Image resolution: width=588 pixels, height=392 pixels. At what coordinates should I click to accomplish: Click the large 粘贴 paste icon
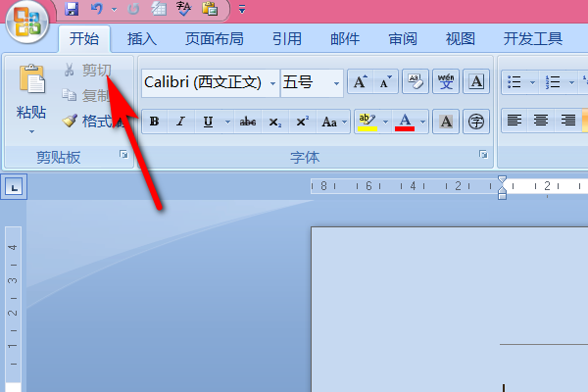pyautogui.click(x=31, y=78)
